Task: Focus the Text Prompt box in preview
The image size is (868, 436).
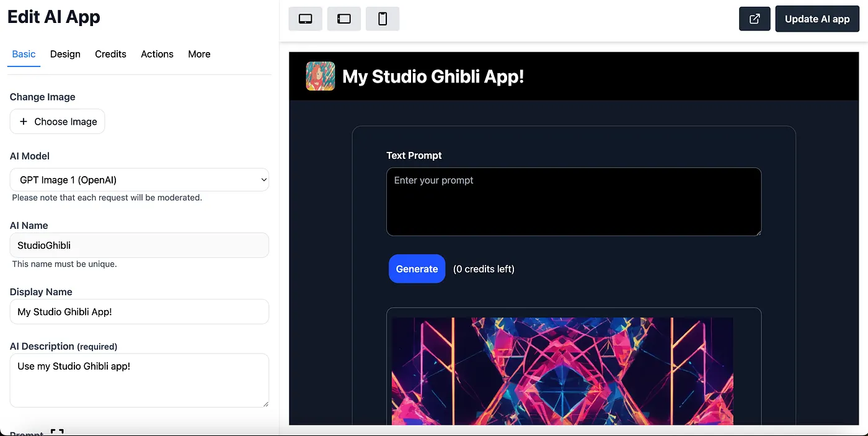Action: [573, 202]
